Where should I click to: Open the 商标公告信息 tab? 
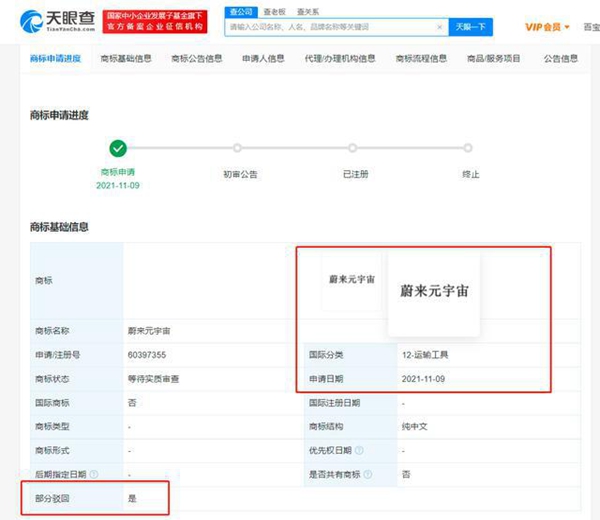tap(197, 59)
